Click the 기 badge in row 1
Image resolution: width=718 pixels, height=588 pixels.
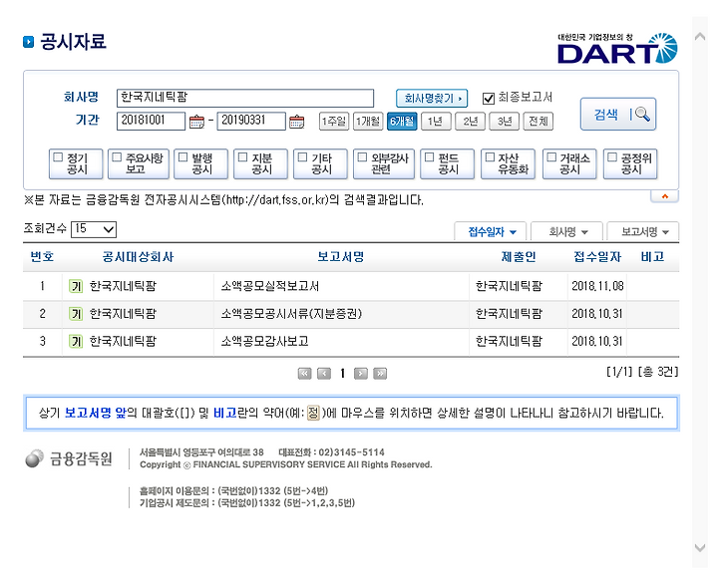tap(76, 286)
